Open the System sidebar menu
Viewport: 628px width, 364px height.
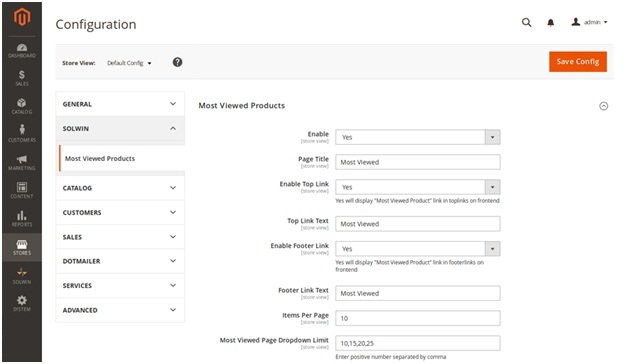(22, 304)
